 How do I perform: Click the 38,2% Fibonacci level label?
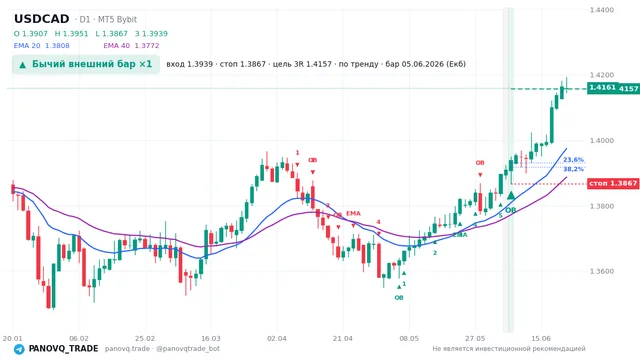click(x=573, y=169)
